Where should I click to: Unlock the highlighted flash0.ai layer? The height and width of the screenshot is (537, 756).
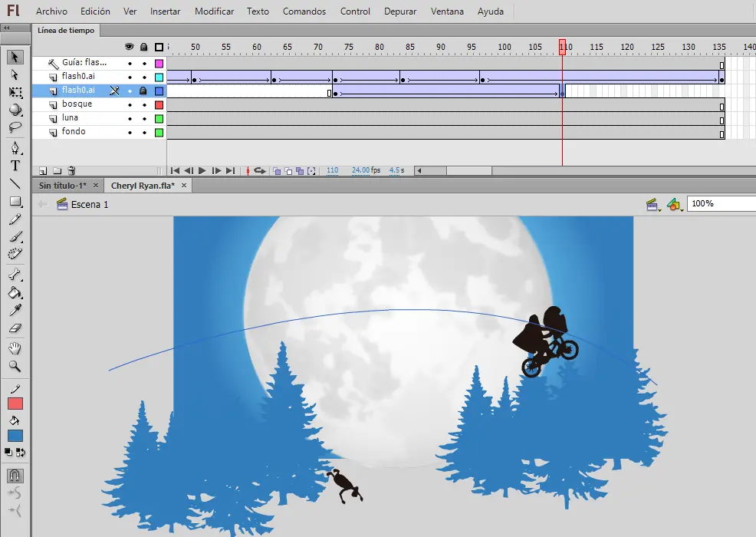pyautogui.click(x=143, y=91)
